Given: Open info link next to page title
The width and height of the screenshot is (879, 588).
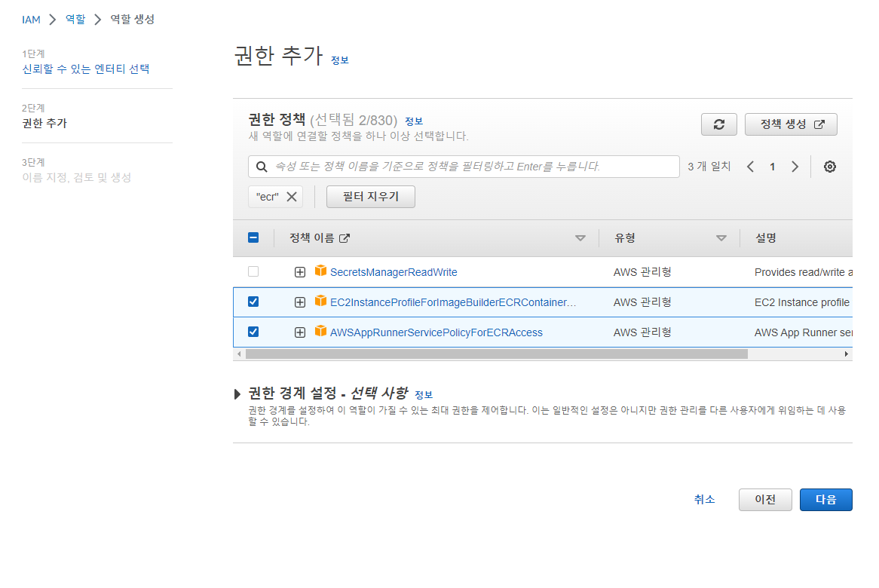Looking at the screenshot, I should click(x=340, y=60).
